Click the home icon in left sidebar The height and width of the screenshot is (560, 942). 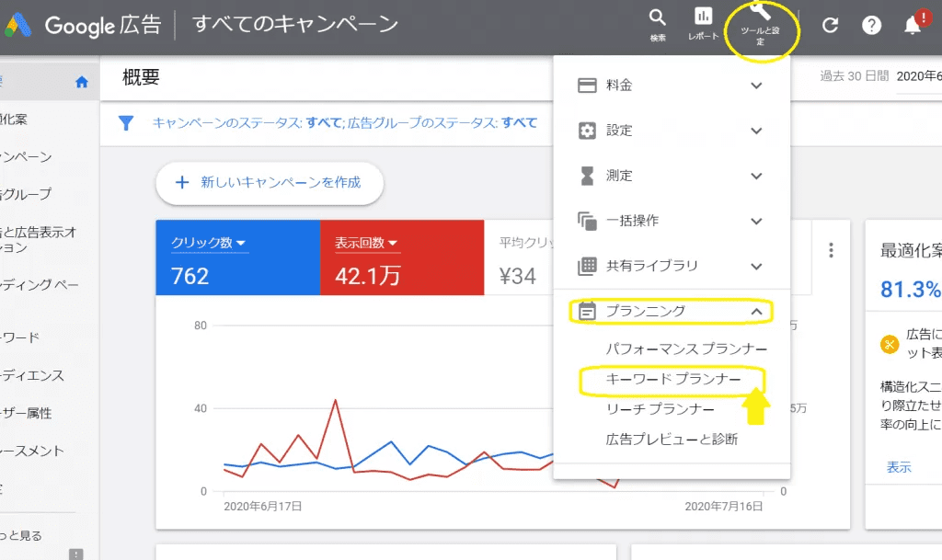point(82,82)
